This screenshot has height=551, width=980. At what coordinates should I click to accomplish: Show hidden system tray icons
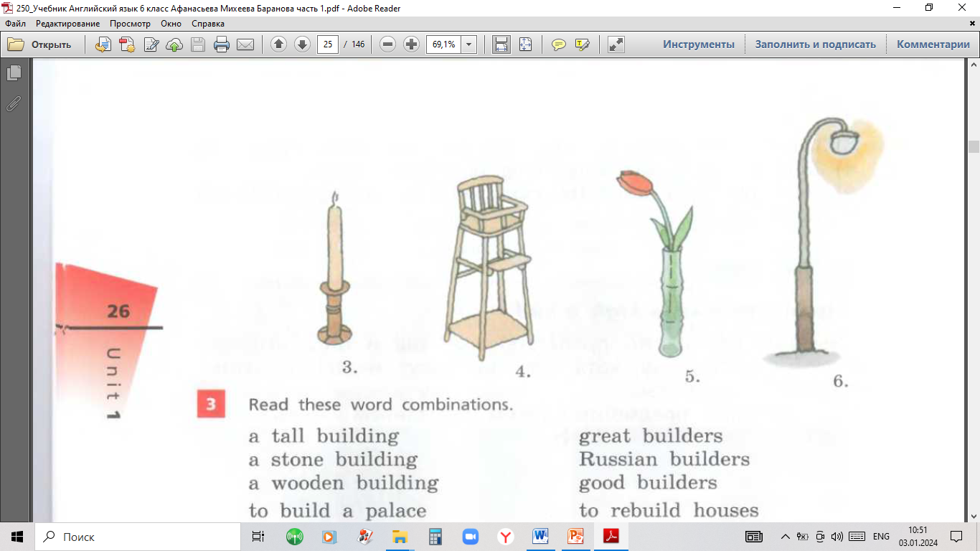[x=785, y=537]
